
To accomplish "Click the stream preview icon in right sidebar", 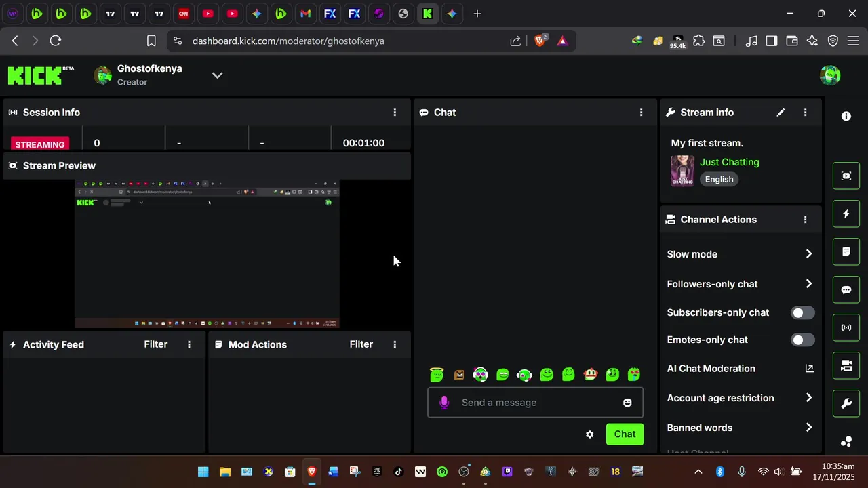I will [846, 176].
